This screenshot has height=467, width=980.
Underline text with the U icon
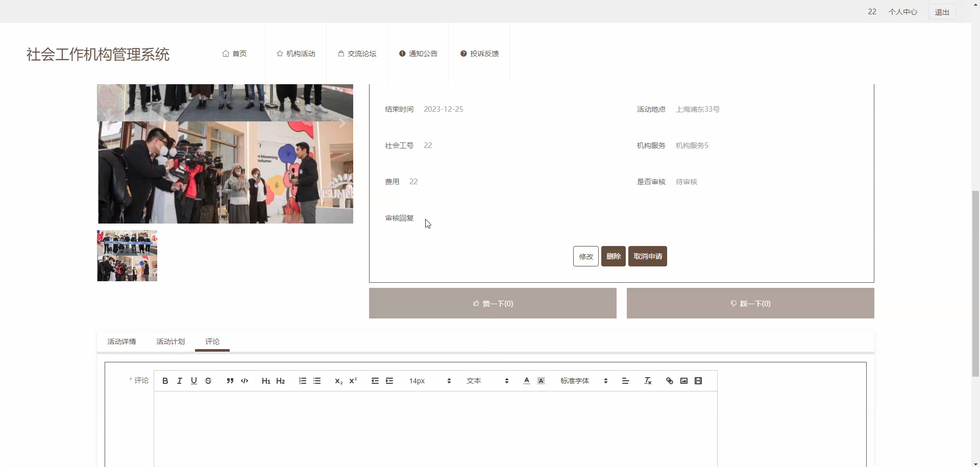coord(193,381)
